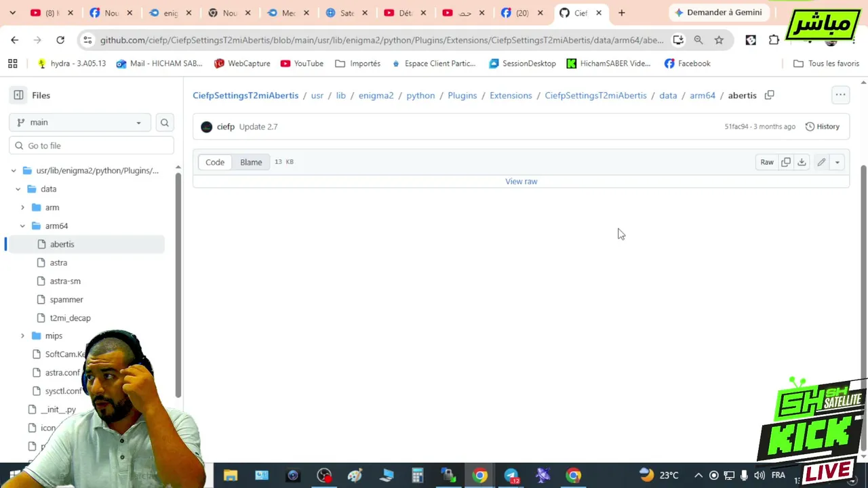The height and width of the screenshot is (488, 868).
Task: Open the spammer file
Action: [x=66, y=300]
